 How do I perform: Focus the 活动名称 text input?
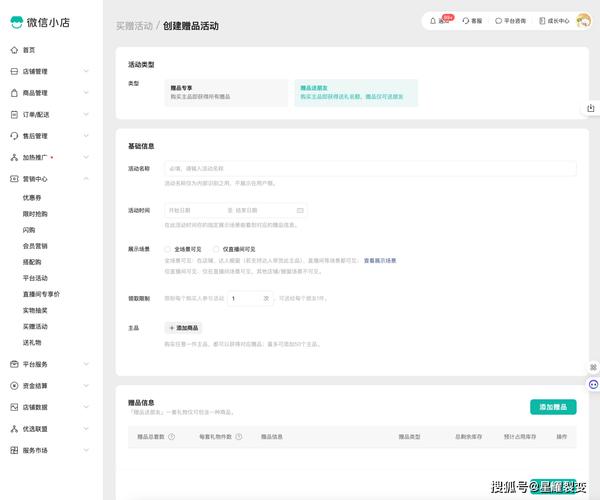[370, 168]
